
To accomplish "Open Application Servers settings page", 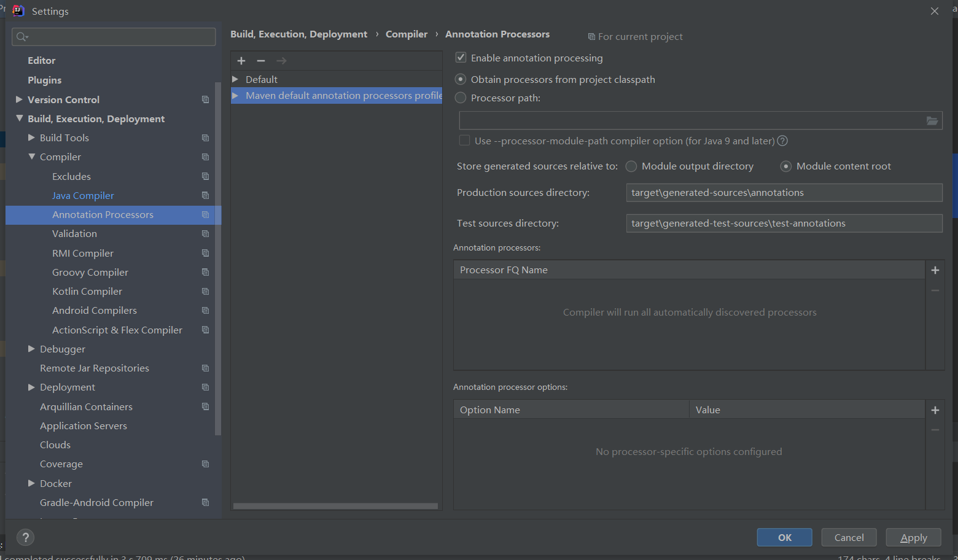I will pyautogui.click(x=84, y=426).
